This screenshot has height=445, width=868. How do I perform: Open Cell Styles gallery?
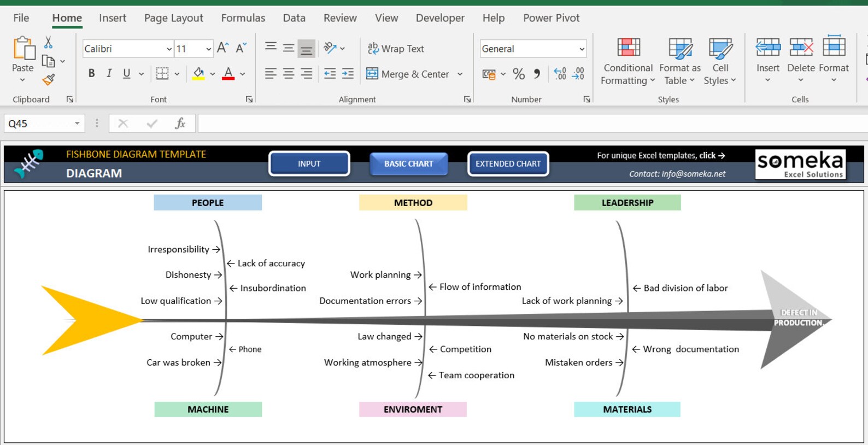point(720,61)
